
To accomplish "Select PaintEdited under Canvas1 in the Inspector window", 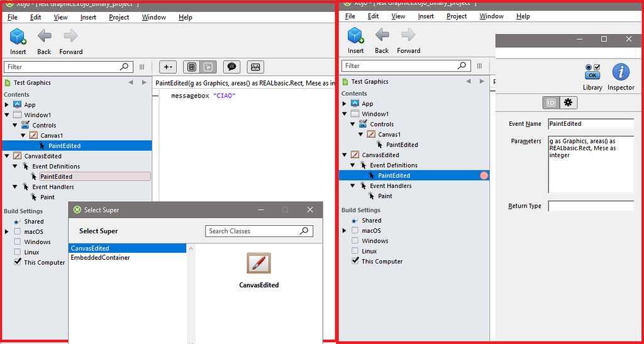I will (402, 145).
